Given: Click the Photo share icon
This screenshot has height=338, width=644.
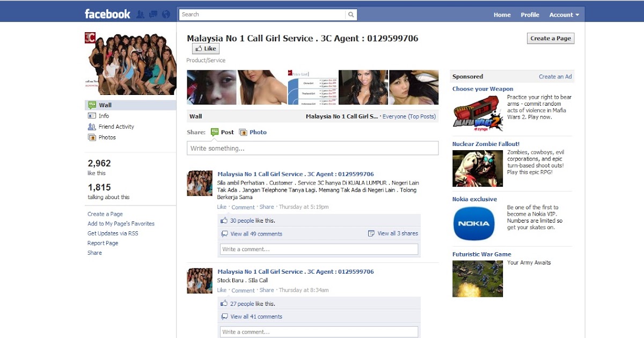Looking at the screenshot, I should click(x=243, y=132).
